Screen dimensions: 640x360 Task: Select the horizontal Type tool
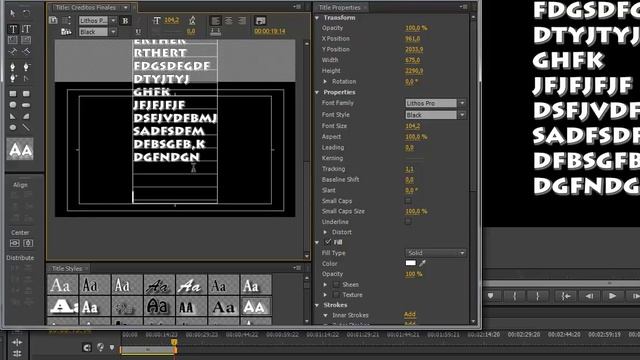point(13,29)
